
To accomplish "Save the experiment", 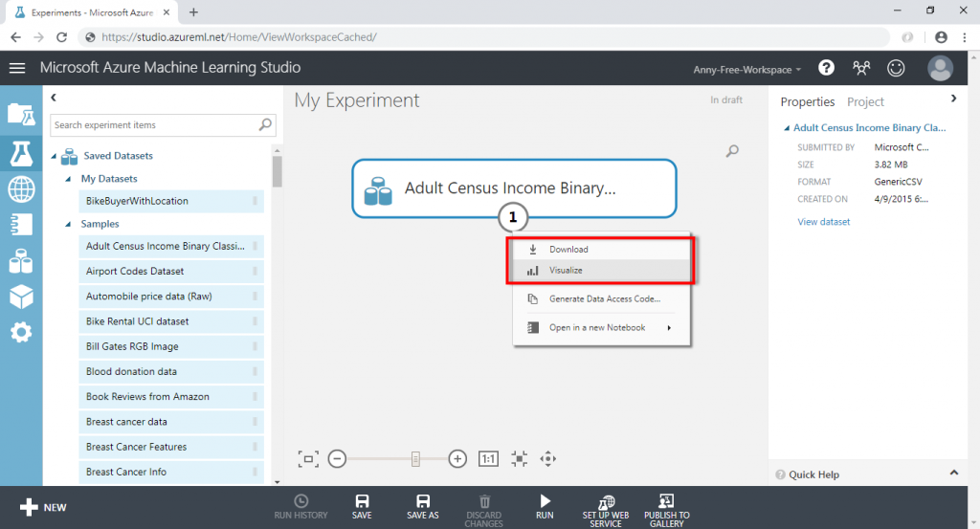I will tap(362, 507).
